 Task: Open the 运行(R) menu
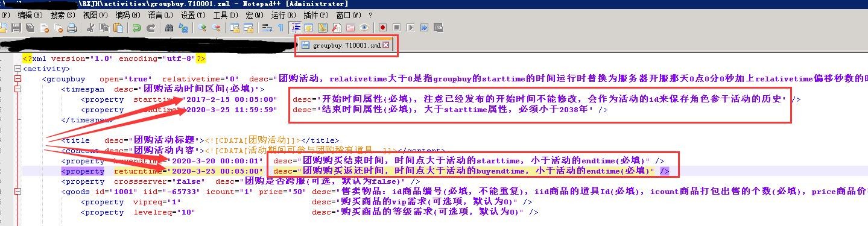pos(283,14)
